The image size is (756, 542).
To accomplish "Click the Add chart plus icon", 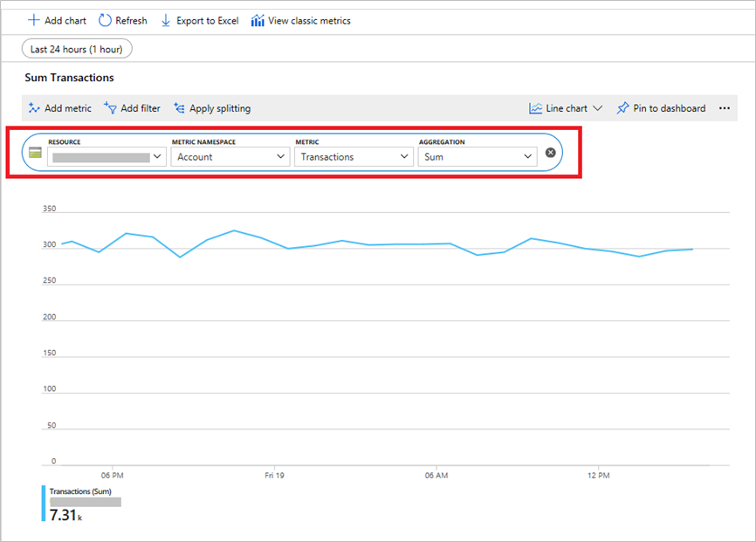I will (34, 20).
